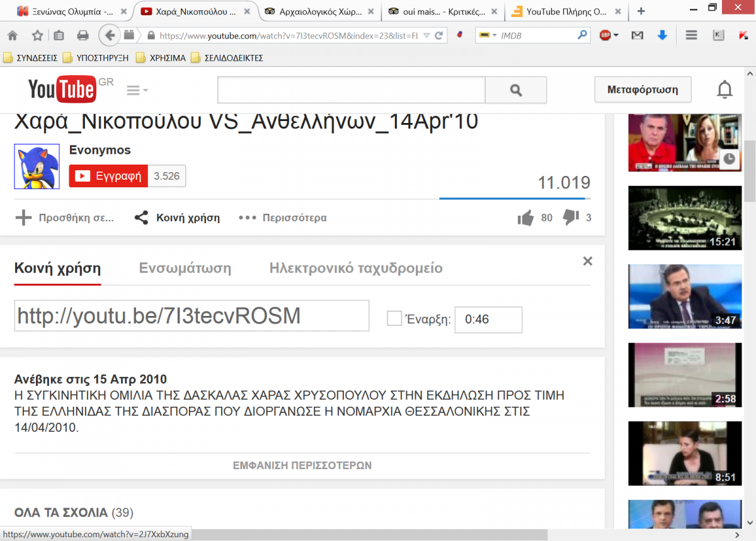
Task: Add video with the Προσθήκη σε... plus button
Action: pyautogui.click(x=64, y=218)
